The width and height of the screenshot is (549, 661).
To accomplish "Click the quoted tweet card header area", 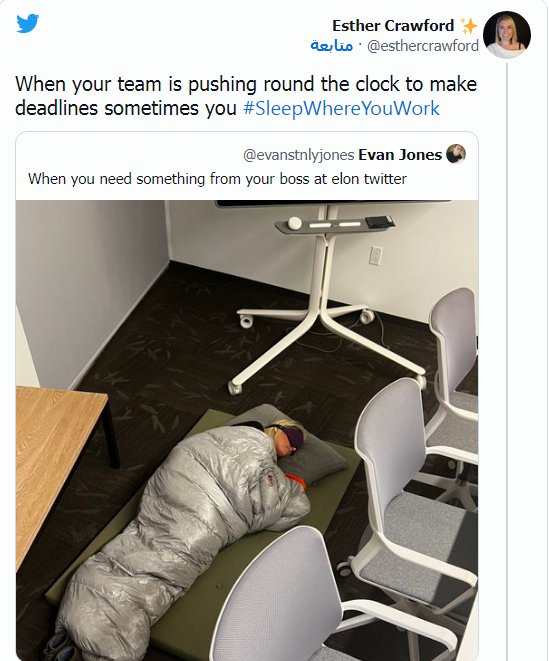I will tap(247, 166).
